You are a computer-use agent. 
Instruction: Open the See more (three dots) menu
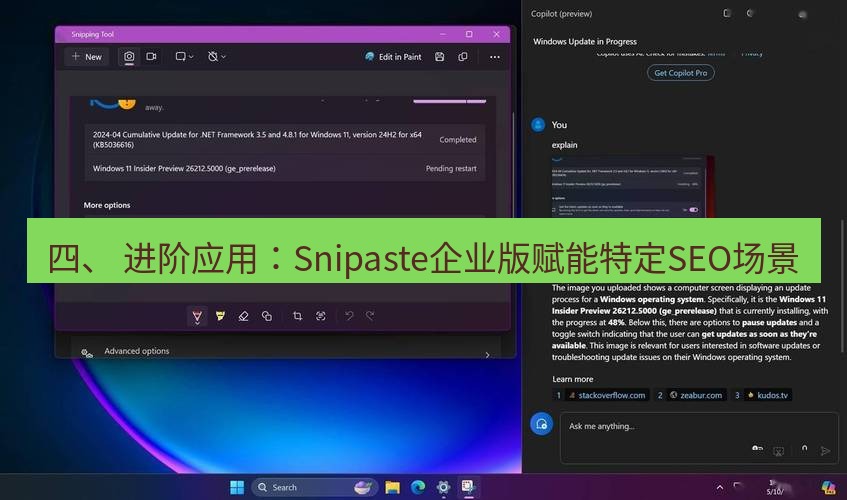(495, 57)
